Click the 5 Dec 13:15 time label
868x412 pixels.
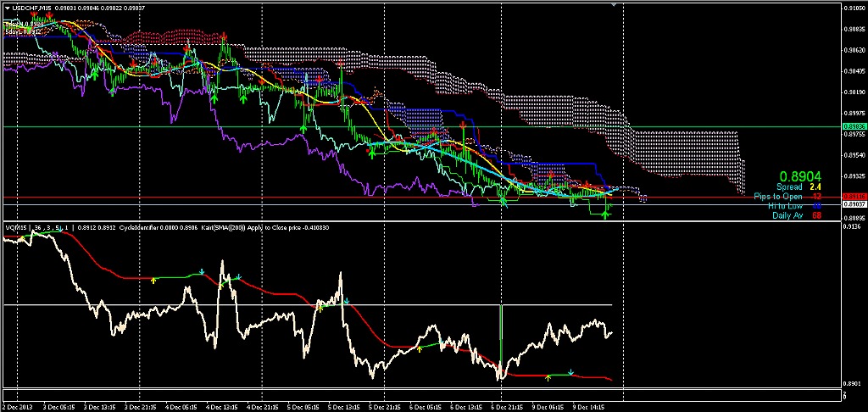(344, 407)
